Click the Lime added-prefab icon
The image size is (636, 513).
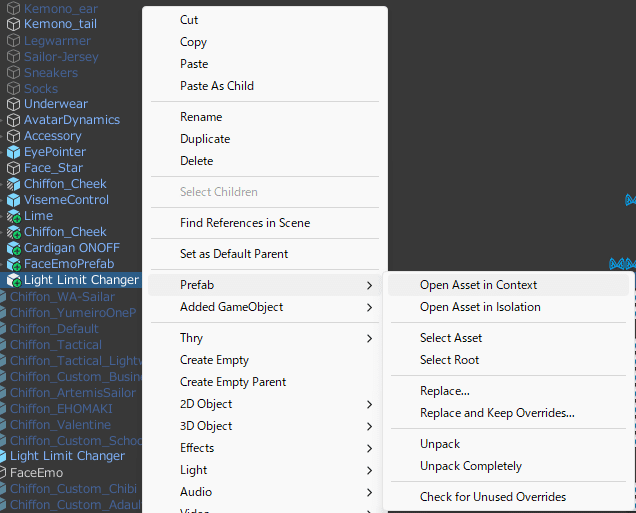tap(14, 216)
